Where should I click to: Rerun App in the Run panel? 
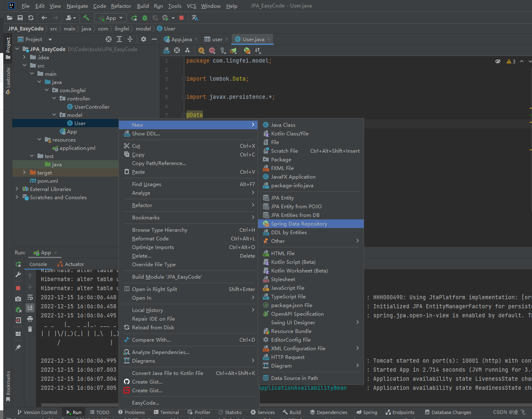(x=18, y=264)
